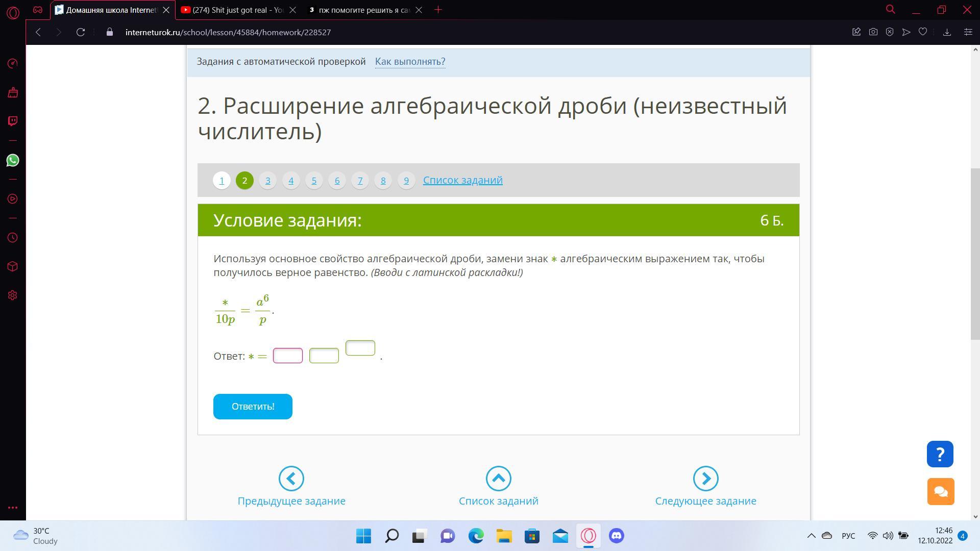Viewport: 980px width, 551px height.
Task: Open Discord from the Windows taskbar
Action: click(x=616, y=536)
